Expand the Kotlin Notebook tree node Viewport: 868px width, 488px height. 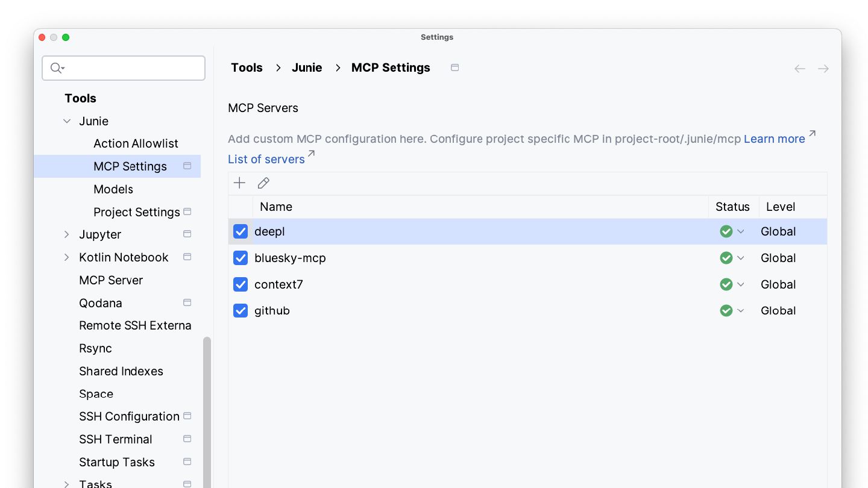(67, 257)
